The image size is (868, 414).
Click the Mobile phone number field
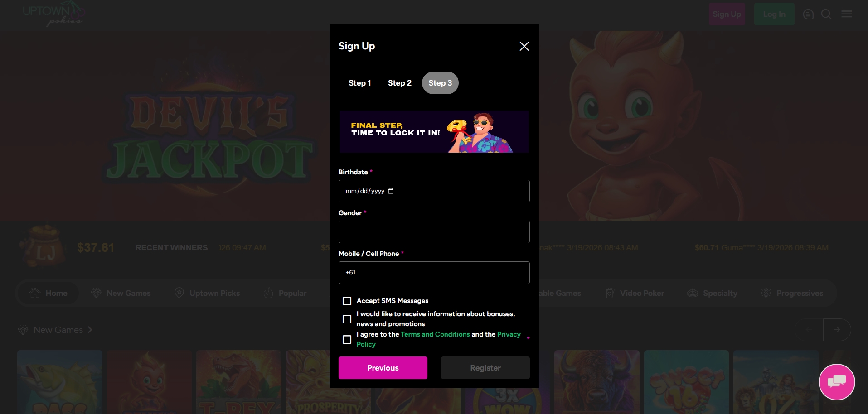point(434,272)
